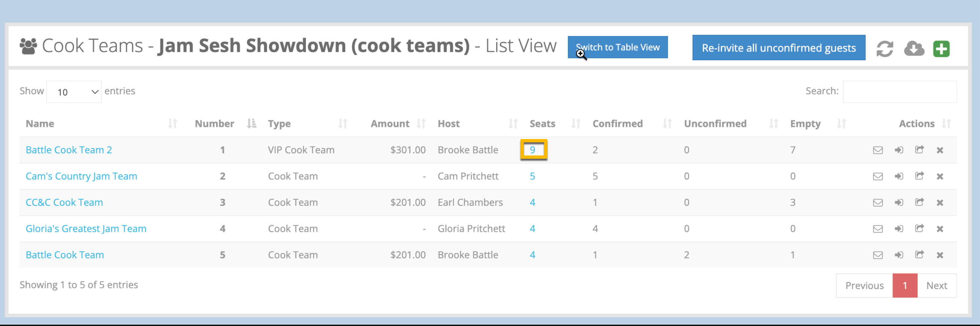Click Showing 1 to 5 of 5 entries text
The width and height of the screenshot is (980, 326).
point(79,285)
